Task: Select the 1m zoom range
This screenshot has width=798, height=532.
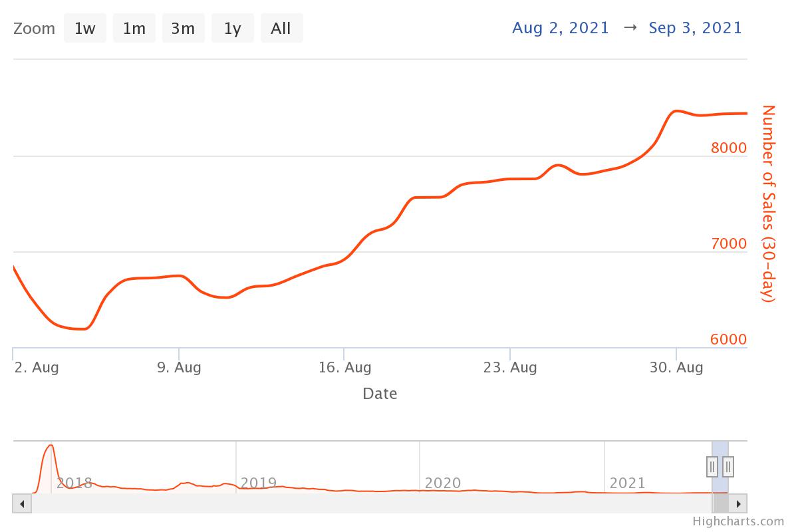Action: coord(134,29)
